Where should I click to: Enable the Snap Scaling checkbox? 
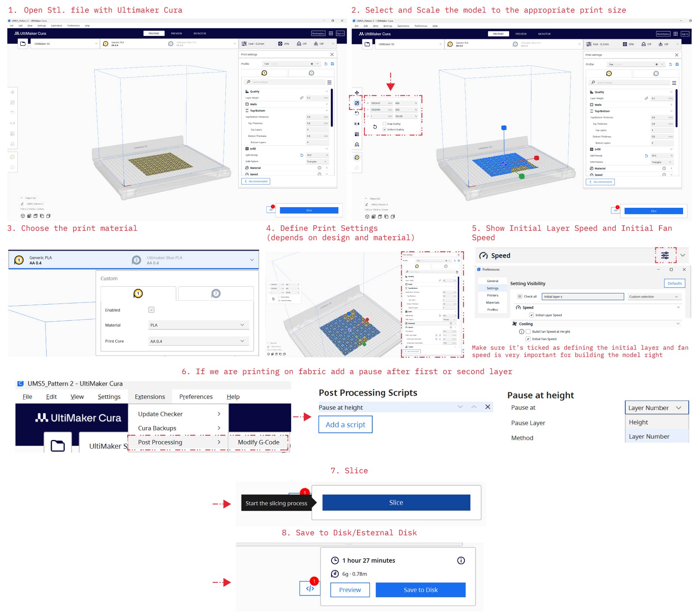coord(384,124)
